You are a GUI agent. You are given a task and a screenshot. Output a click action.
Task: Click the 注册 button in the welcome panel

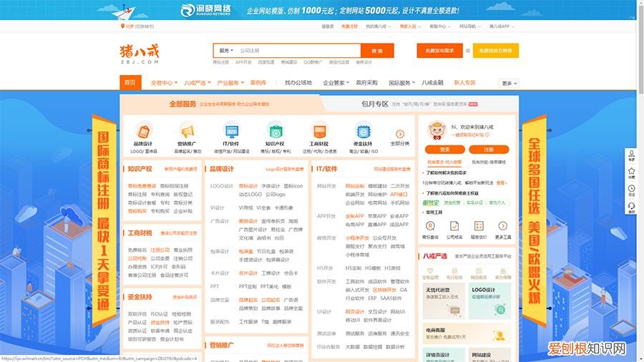point(489,150)
